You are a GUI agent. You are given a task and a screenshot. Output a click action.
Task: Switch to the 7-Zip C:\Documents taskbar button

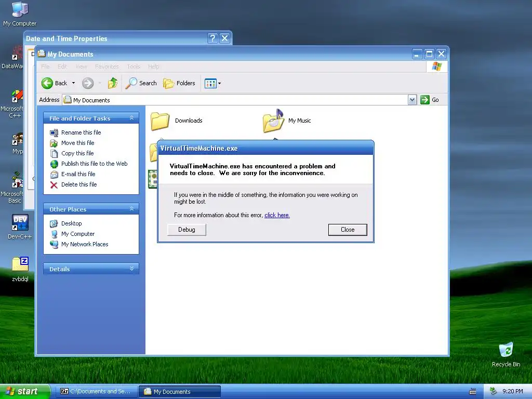click(x=97, y=392)
